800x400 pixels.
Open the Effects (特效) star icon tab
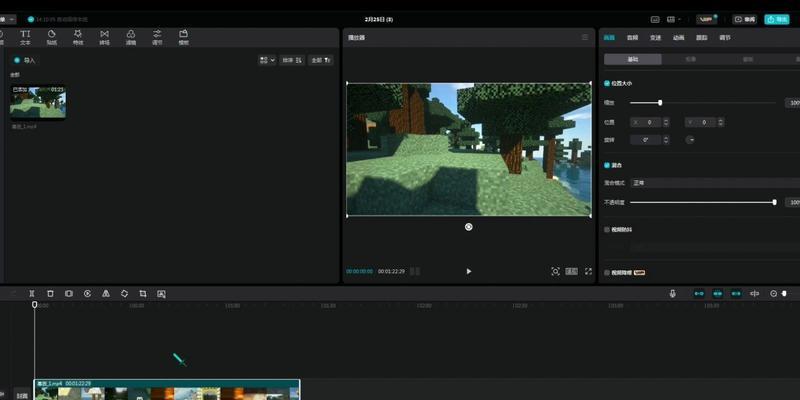pos(78,37)
